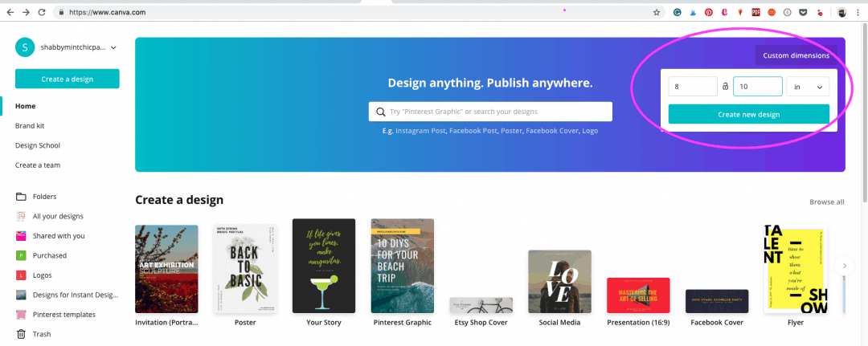
Task: Bookmark this page with star icon
Action: point(657,12)
